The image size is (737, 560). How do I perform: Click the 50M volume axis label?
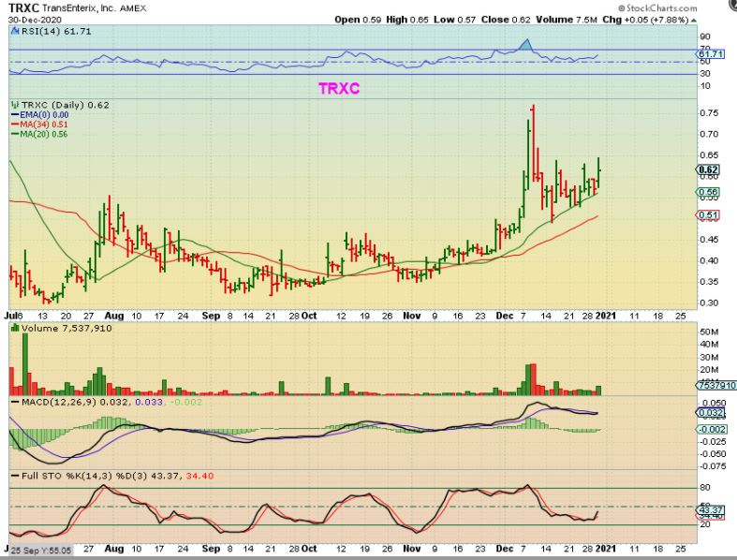[x=709, y=332]
